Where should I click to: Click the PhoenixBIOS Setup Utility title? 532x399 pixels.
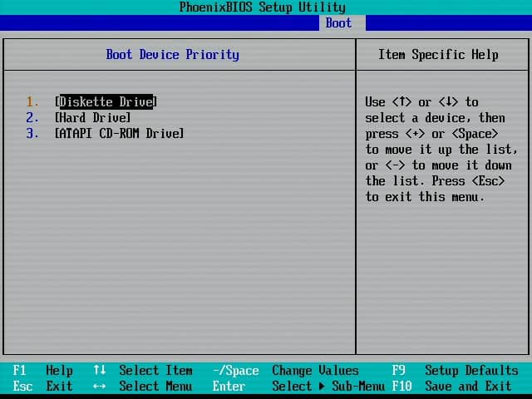(263, 7)
